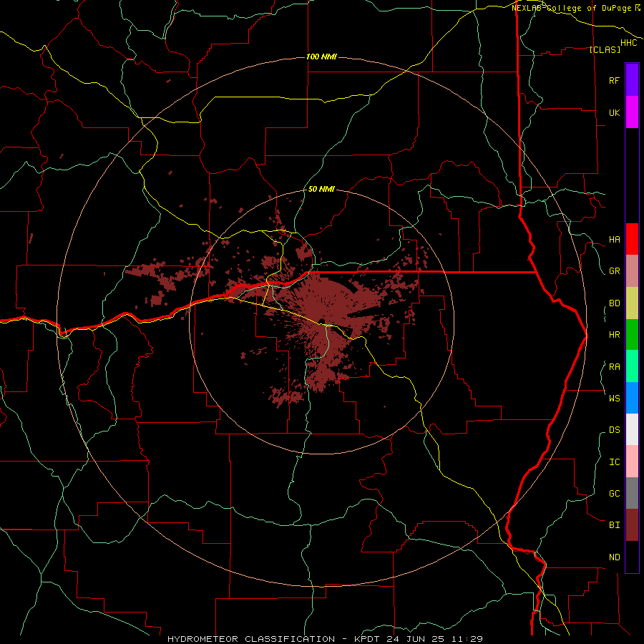Click the WS blue legend swatch

(x=632, y=398)
